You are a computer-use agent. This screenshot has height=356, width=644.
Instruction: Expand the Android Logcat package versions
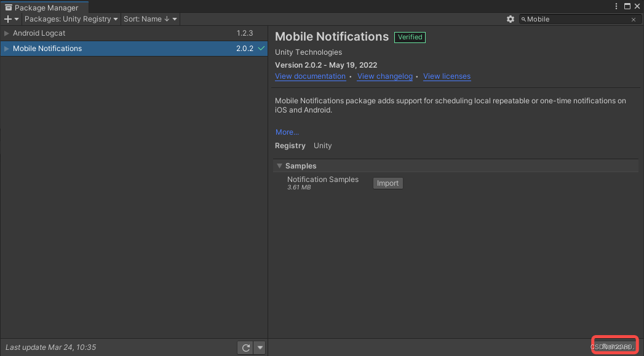[7, 33]
